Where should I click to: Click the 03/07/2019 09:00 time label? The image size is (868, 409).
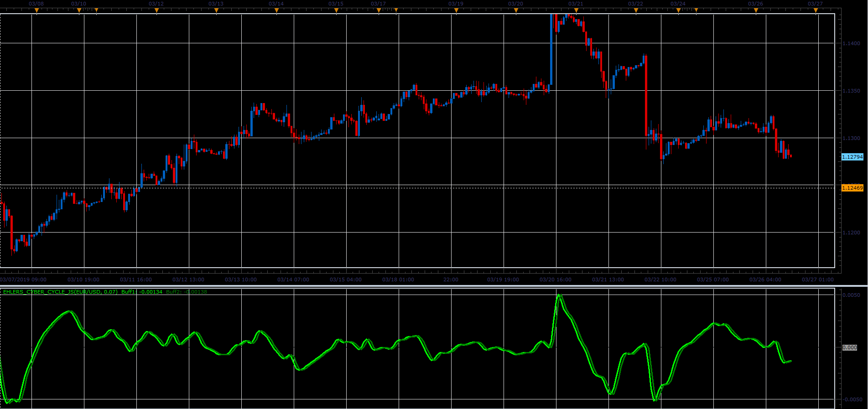click(23, 280)
